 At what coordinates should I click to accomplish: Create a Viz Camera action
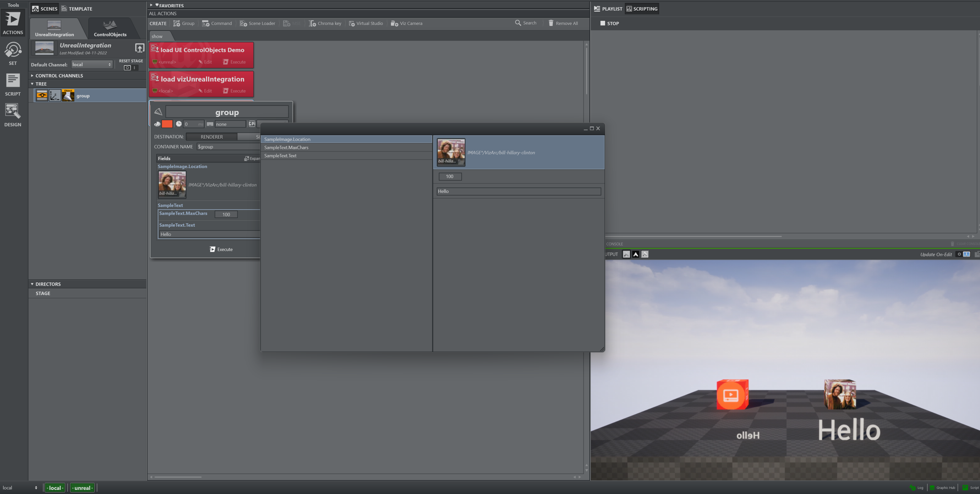[406, 23]
